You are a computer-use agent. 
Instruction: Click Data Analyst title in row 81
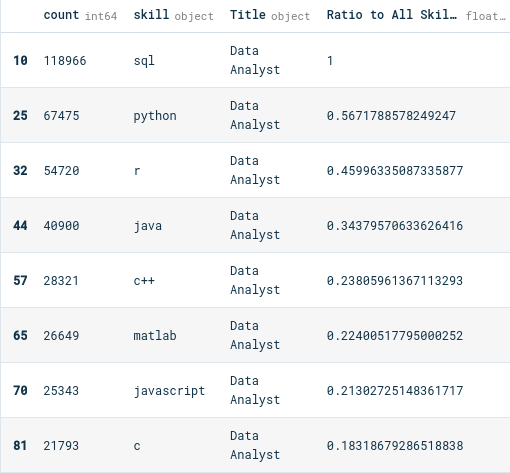255,445
